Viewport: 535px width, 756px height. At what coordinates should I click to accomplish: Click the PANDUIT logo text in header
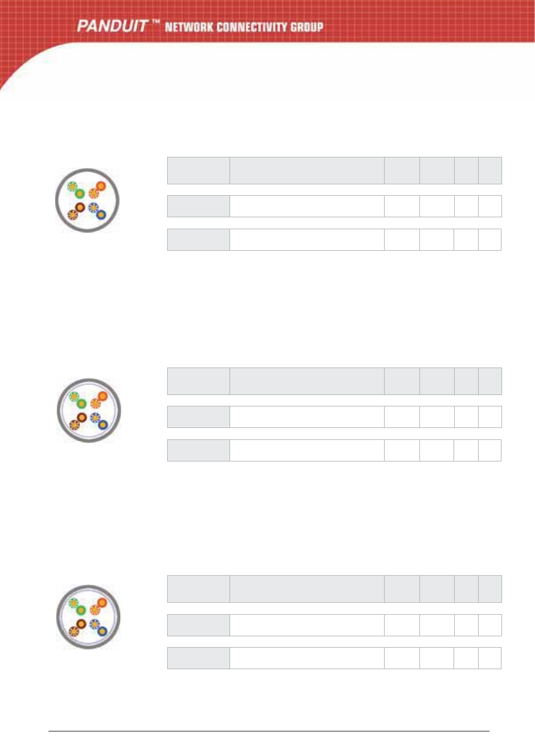(x=113, y=27)
